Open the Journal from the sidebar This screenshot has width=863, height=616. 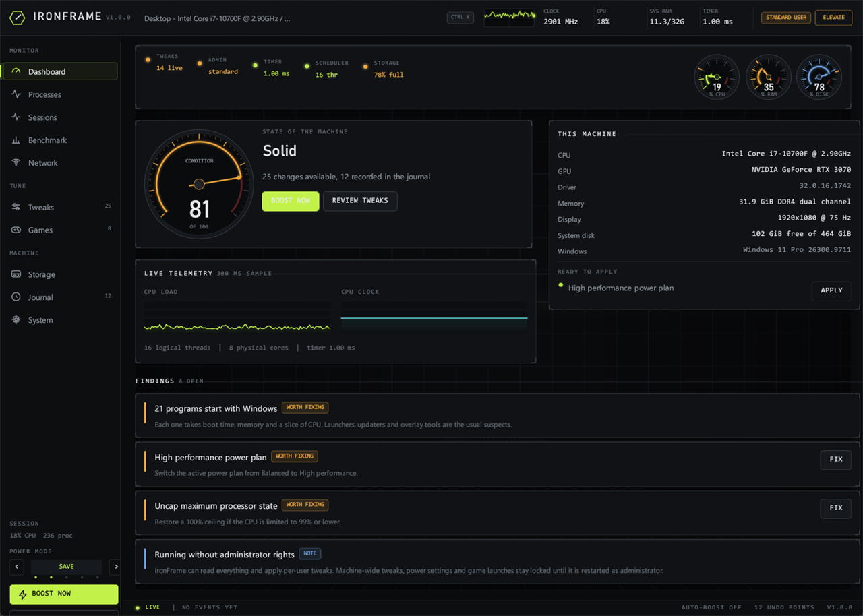(61, 297)
